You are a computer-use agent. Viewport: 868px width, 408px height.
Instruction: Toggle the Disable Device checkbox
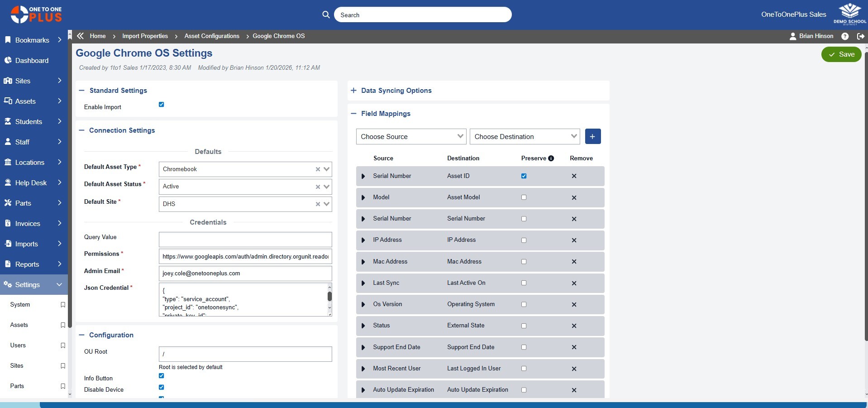(x=161, y=387)
